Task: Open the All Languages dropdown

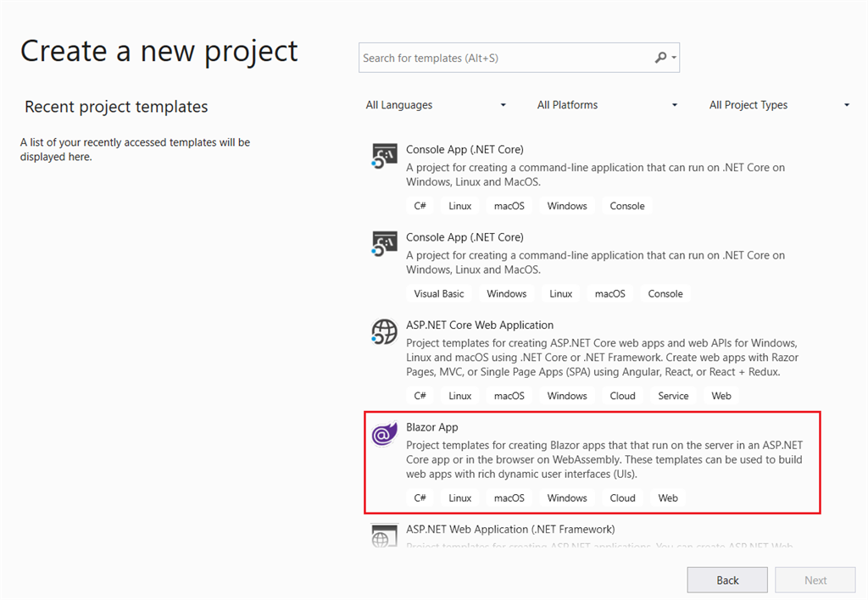Action: coord(436,105)
